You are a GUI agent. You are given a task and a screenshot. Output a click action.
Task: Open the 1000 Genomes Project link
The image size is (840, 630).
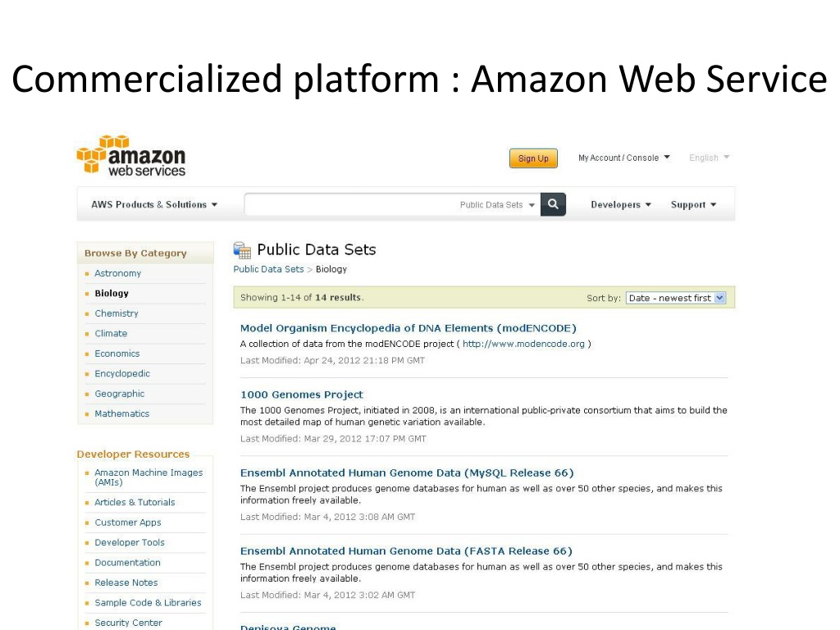click(x=302, y=395)
